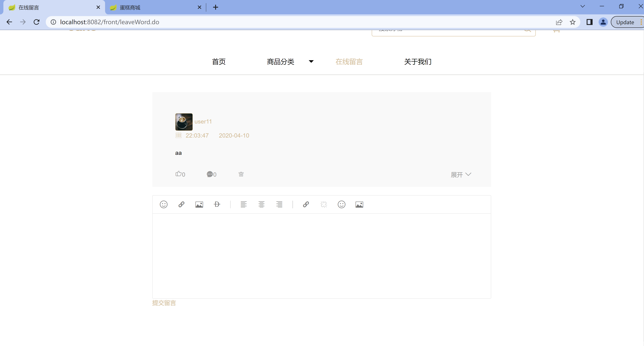Image resolution: width=644 pixels, height=346 pixels.
Task: Like user11's comment with thumbs-up icon
Action: pos(178,174)
